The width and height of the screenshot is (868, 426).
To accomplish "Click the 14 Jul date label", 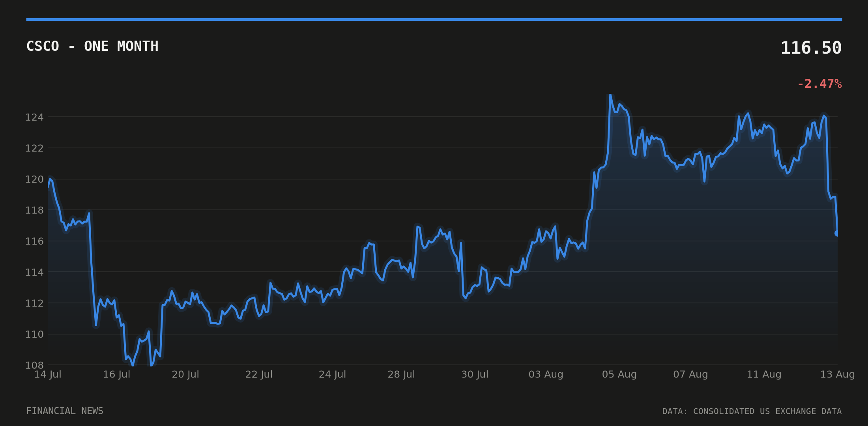I will [x=48, y=374].
